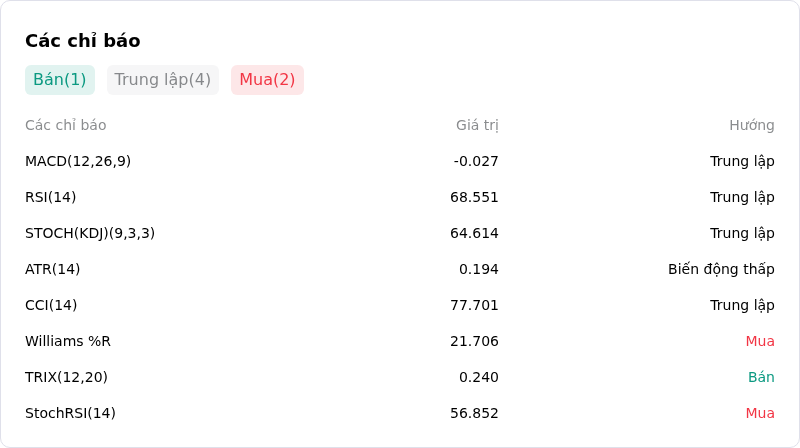Click the Các chỉ báo column header
This screenshot has height=448, width=800.
(x=66, y=125)
